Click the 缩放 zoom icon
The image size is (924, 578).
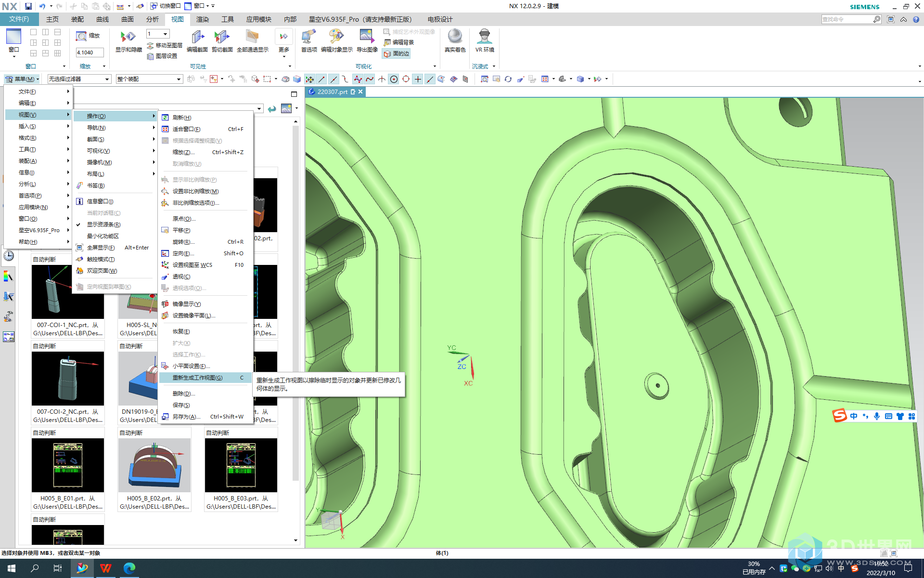coord(81,36)
